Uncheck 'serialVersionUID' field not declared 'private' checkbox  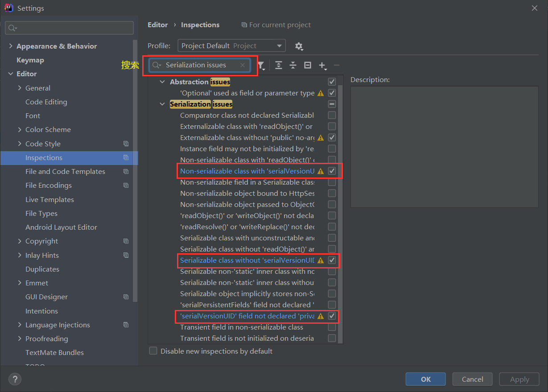click(x=332, y=316)
